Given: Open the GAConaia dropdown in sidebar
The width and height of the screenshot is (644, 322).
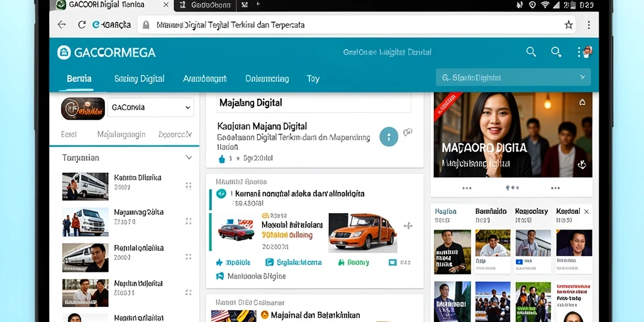Looking at the screenshot, I should pos(151,108).
